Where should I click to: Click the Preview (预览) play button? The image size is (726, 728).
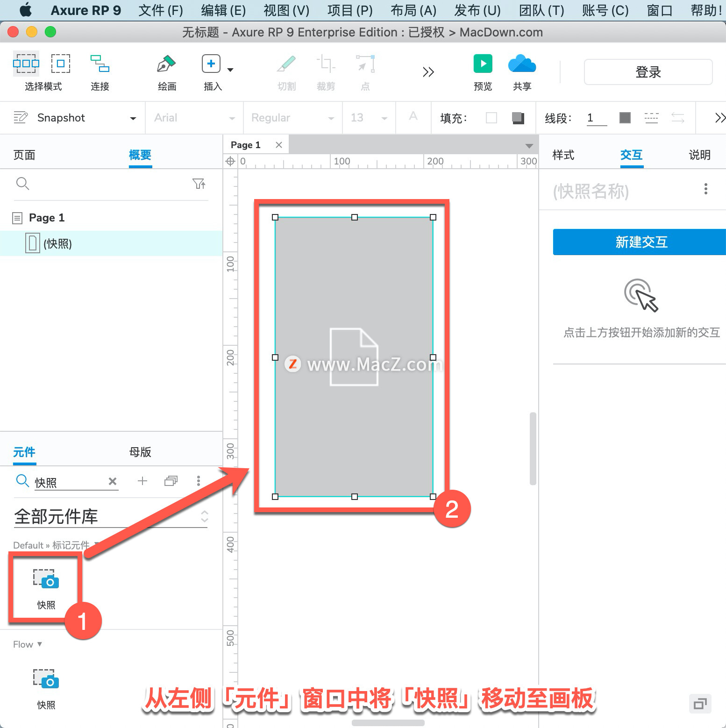tap(483, 64)
